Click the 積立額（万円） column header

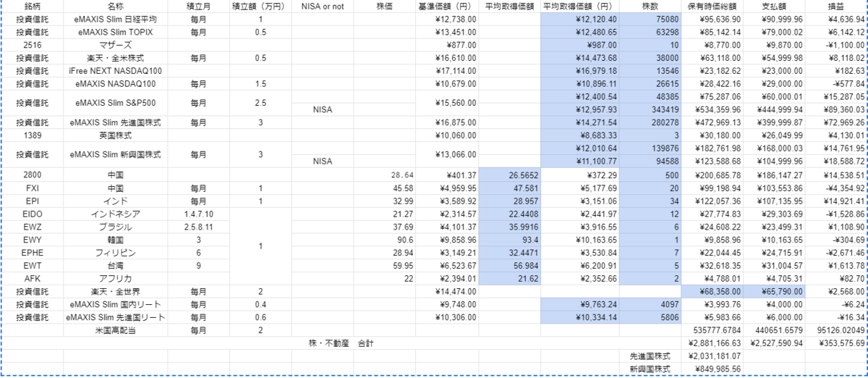click(260, 7)
